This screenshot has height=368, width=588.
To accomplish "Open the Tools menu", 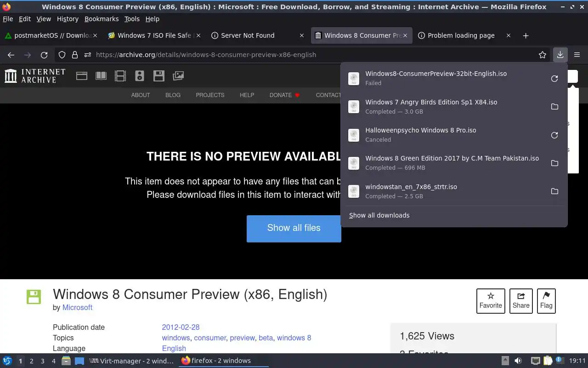I will [x=132, y=19].
